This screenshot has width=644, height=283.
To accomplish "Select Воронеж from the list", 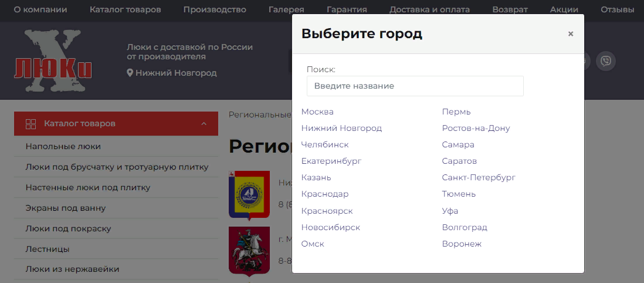I will (462, 244).
